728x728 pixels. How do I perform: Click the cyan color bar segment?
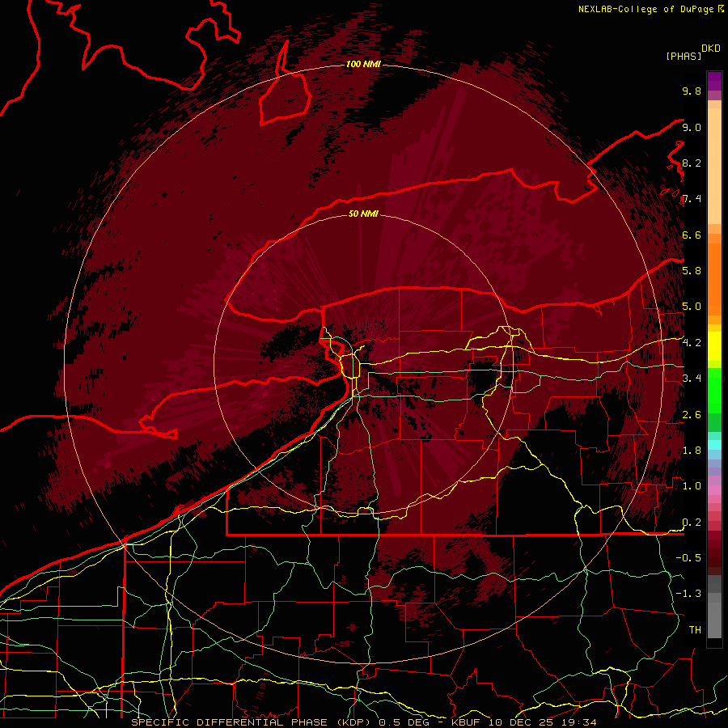714,445
